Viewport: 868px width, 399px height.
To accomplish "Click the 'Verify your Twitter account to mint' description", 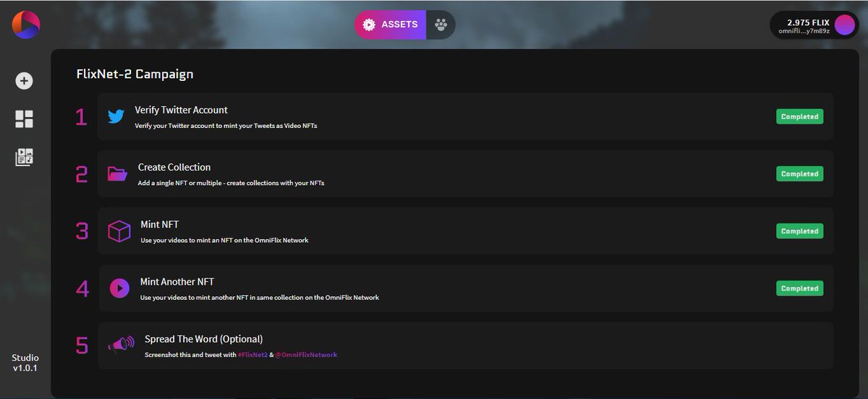I will 226,126.
